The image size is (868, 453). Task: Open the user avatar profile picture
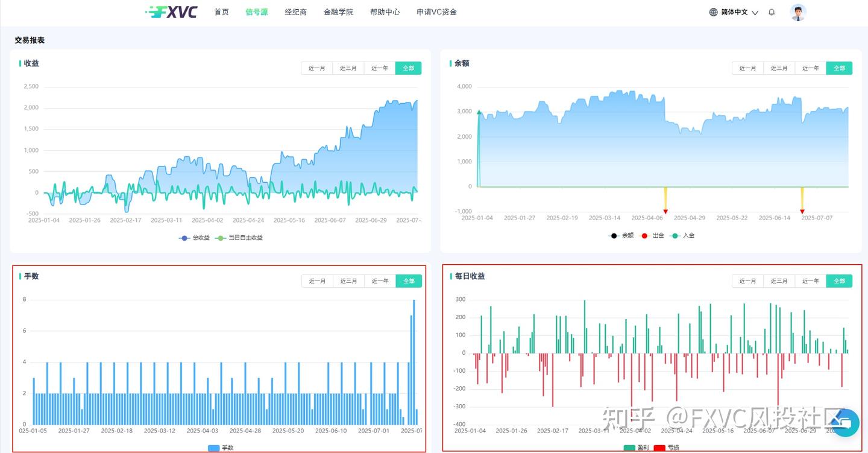click(798, 11)
